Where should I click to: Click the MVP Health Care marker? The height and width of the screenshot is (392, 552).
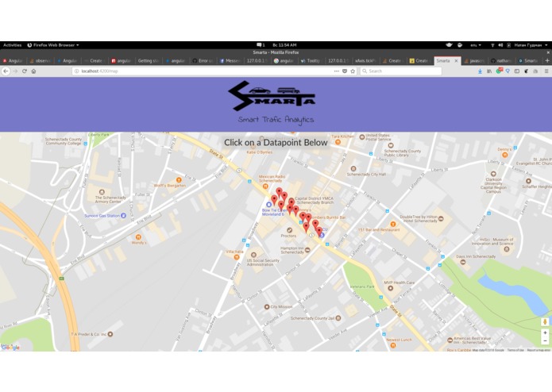tap(390, 288)
